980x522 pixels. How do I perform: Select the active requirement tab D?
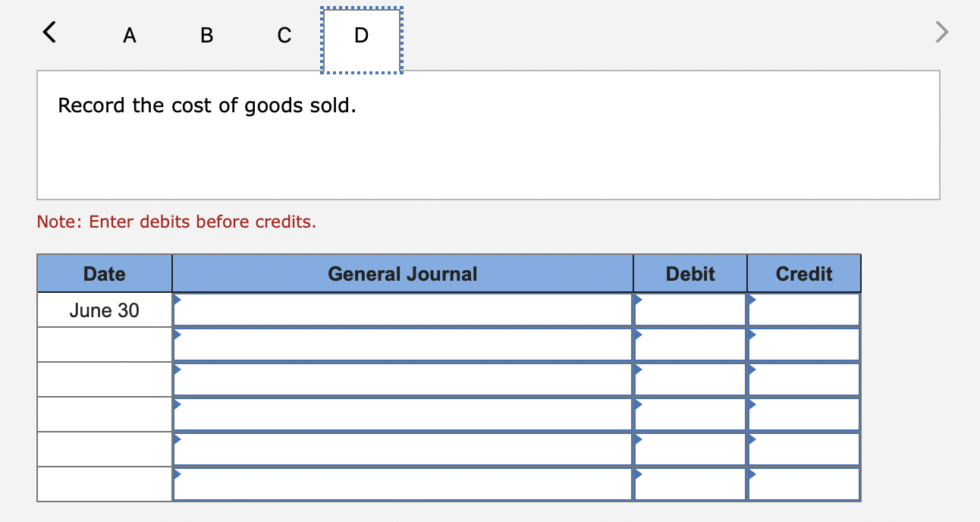(360, 35)
